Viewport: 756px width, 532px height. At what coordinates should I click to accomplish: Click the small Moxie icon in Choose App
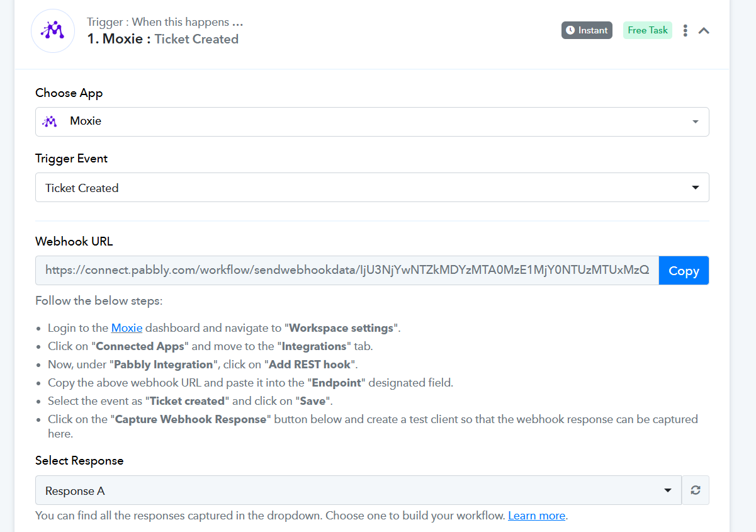[50, 121]
